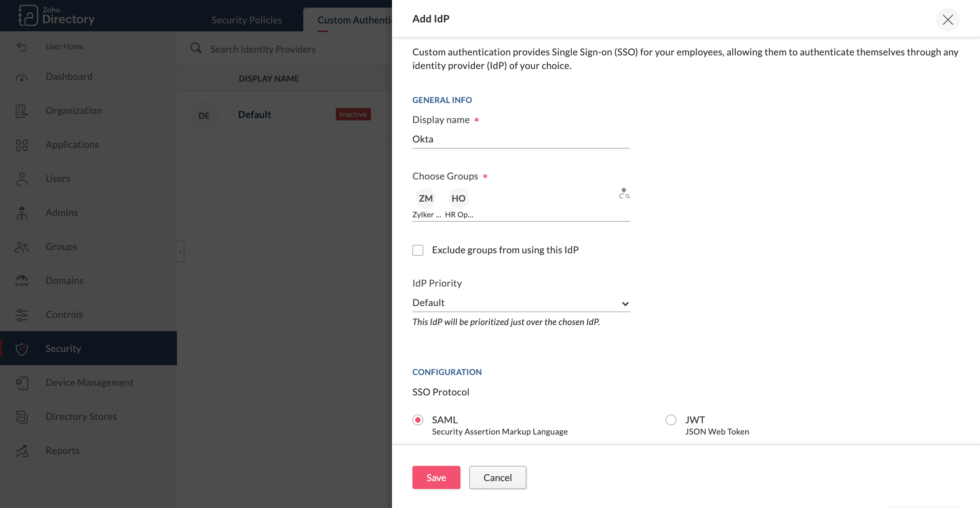Screen dimensions: 980x508
Task: Open the Reports chart icon
Action: tap(22, 451)
